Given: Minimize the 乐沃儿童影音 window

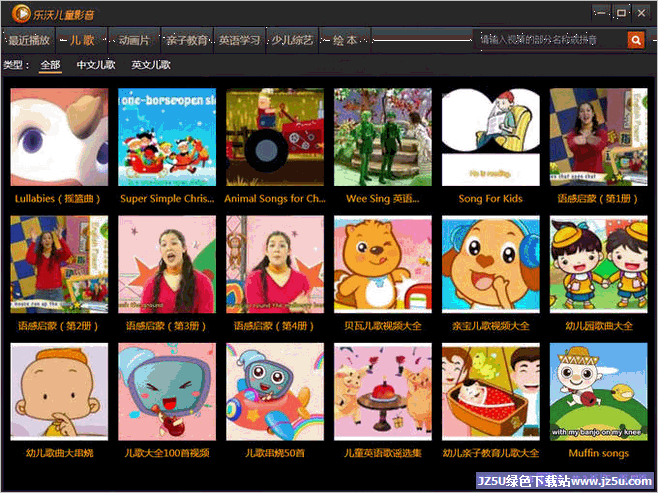Looking at the screenshot, I should 601,13.
